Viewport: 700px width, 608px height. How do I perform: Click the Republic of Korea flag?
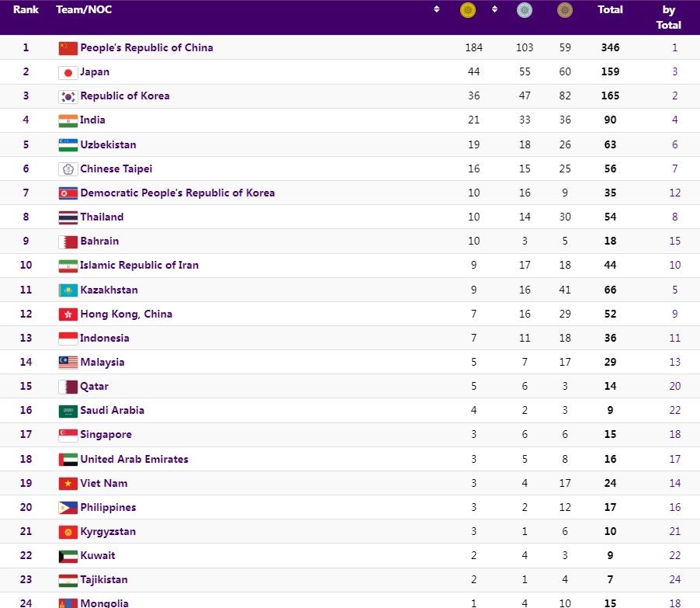tap(68, 96)
